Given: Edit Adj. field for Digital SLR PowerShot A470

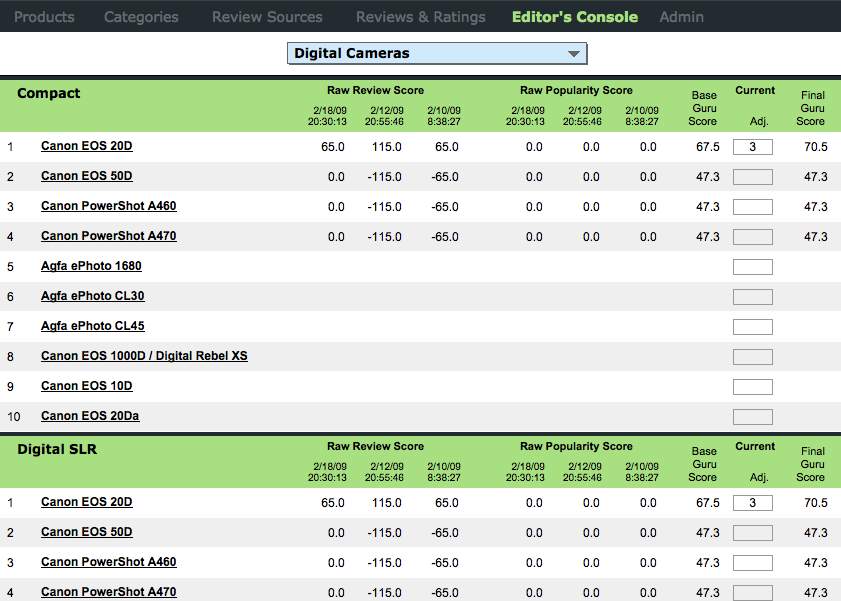Looking at the screenshot, I should pos(753,593).
